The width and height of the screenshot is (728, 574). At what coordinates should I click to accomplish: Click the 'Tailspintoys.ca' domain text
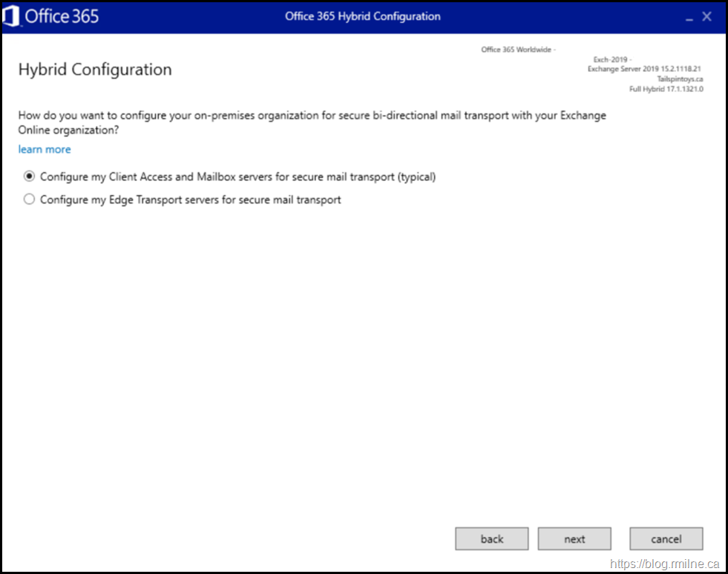(x=680, y=79)
